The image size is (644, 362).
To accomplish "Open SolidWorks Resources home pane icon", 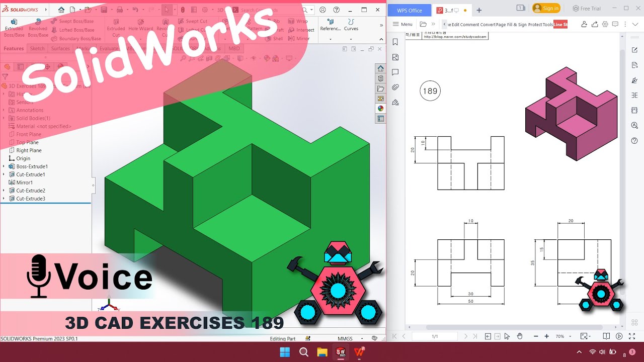I will coord(380,68).
